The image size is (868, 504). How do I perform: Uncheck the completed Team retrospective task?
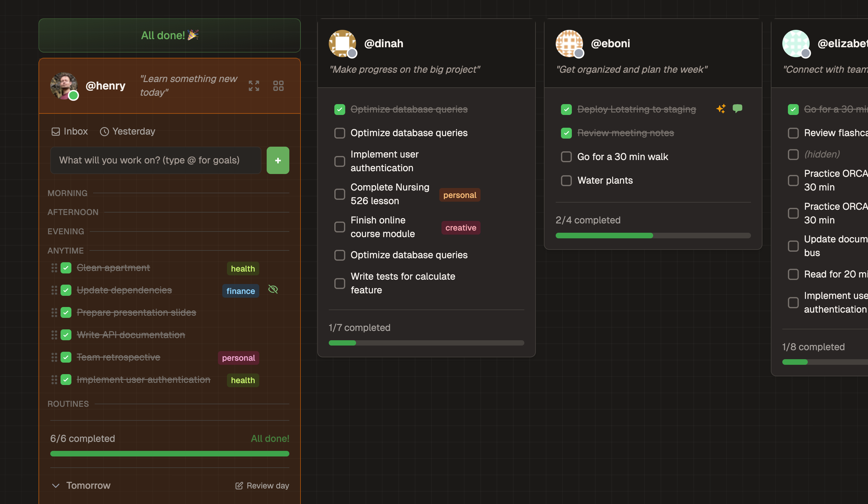coord(66,357)
